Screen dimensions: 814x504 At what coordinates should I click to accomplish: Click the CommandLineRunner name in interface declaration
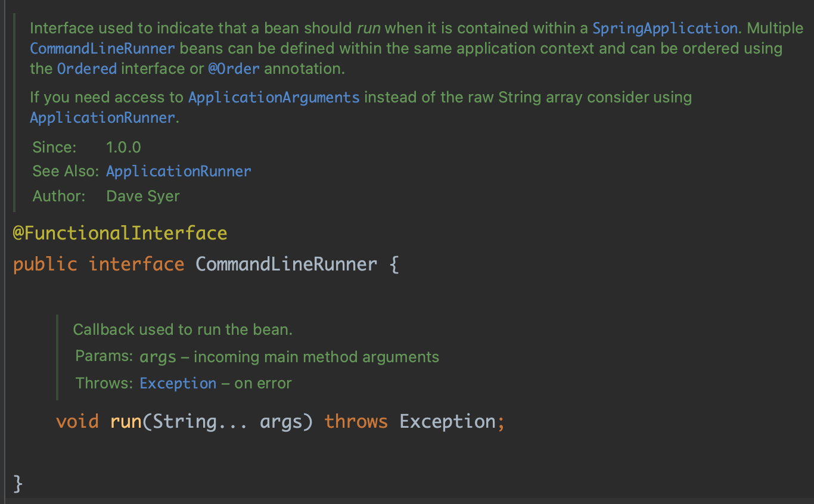point(286,264)
